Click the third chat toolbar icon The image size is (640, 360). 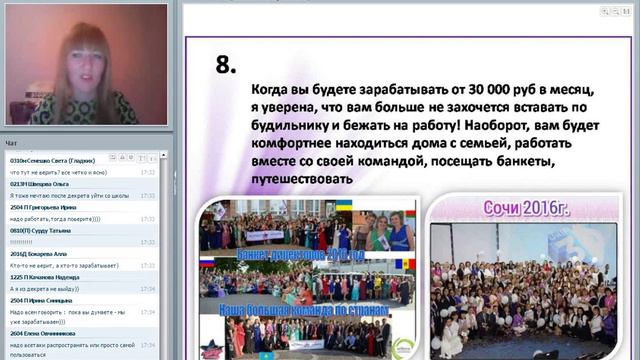(x=131, y=157)
